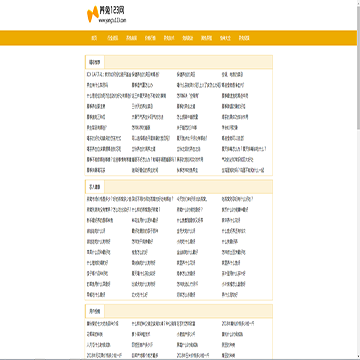
Task: Select the header tab of the second content panel
Action: click(x=95, y=187)
